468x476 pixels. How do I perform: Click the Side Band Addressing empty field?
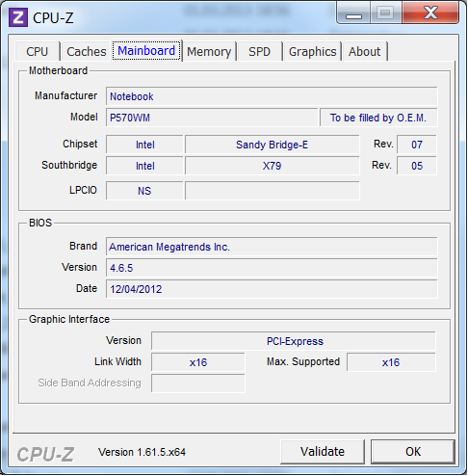pos(198,383)
